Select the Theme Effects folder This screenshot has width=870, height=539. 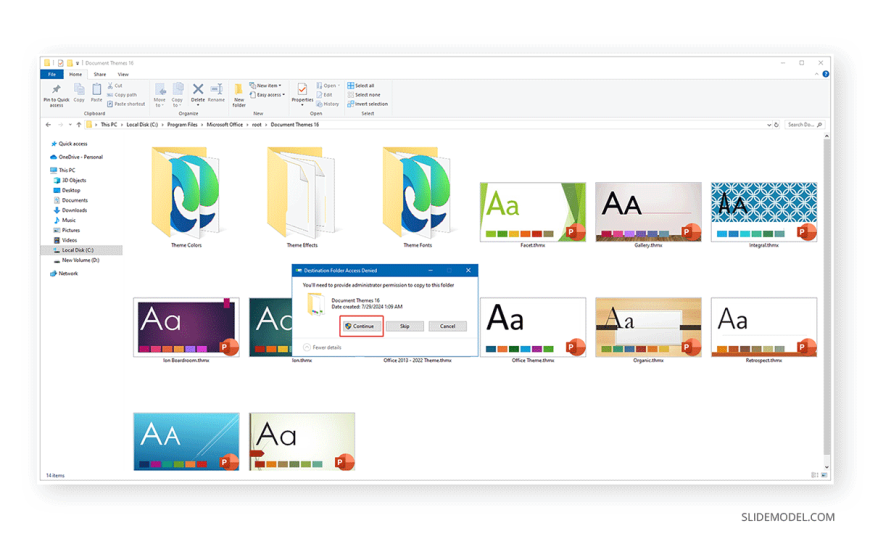302,197
